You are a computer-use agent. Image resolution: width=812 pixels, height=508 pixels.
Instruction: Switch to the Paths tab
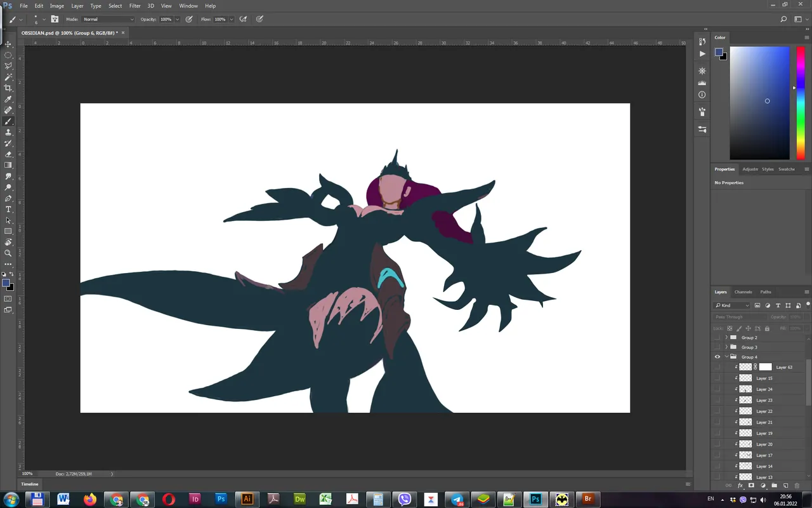(766, 292)
